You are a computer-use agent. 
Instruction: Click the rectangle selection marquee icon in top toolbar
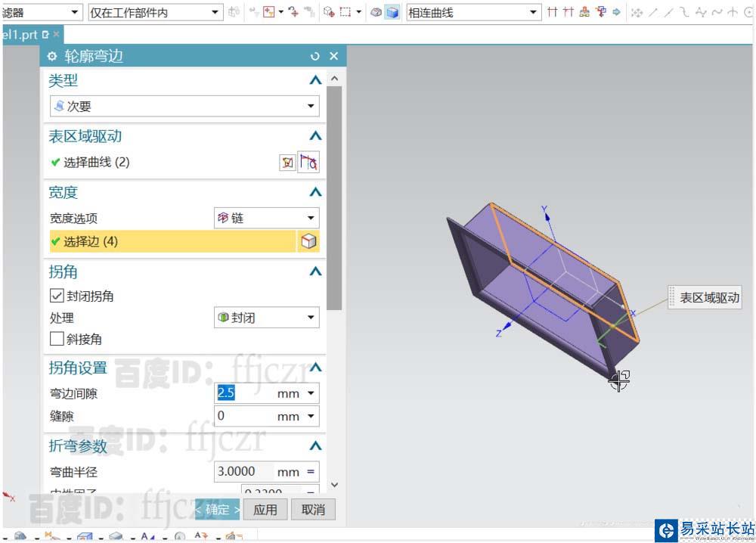click(345, 12)
